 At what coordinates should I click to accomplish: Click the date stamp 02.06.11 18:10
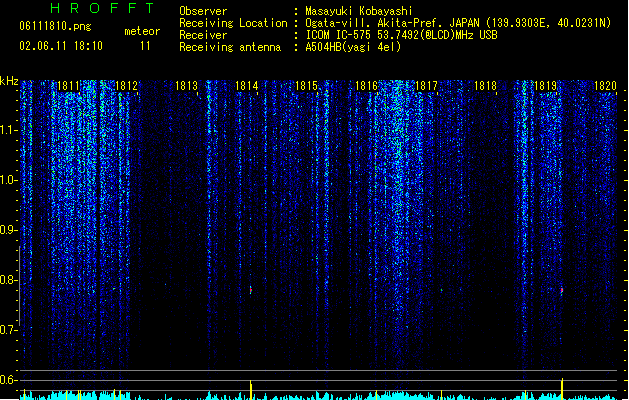coord(61,46)
